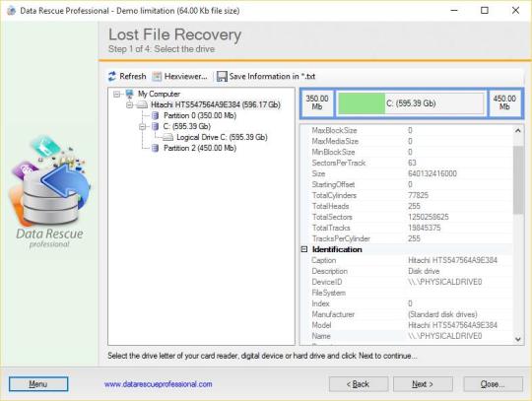
Task: Select the C: (595.39 Gb) disk map bar
Action: [411, 103]
